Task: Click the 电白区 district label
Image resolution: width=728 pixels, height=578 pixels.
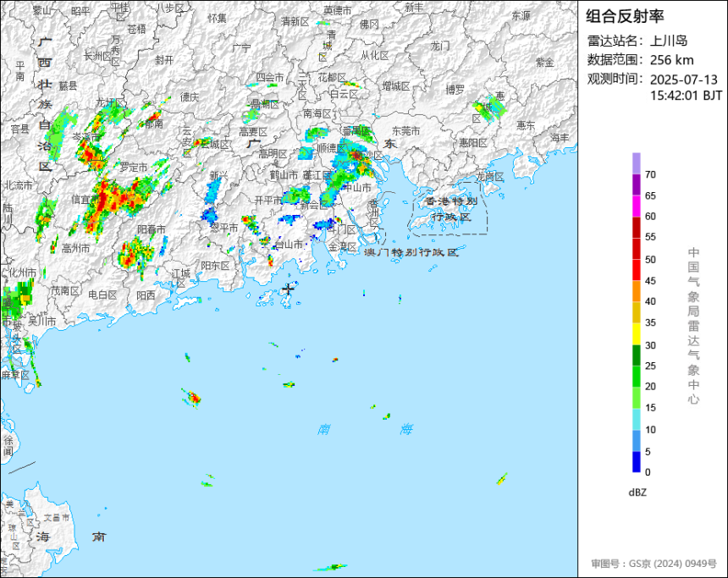Action: 102,295
